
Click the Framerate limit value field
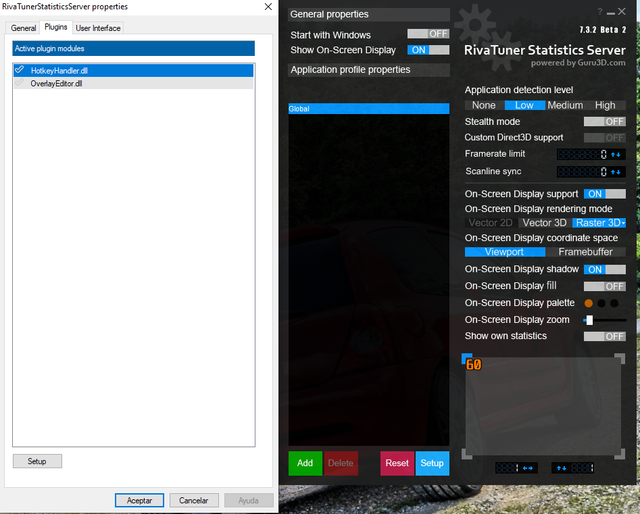point(583,154)
